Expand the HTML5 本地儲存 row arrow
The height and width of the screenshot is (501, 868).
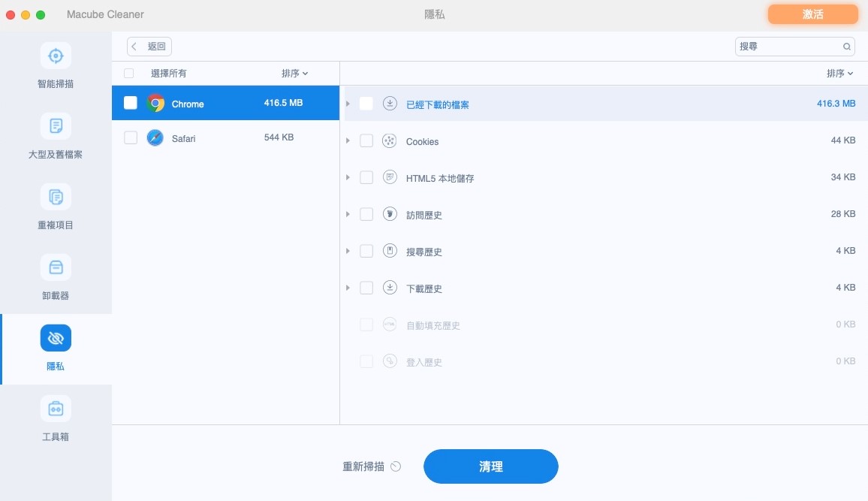click(x=348, y=177)
